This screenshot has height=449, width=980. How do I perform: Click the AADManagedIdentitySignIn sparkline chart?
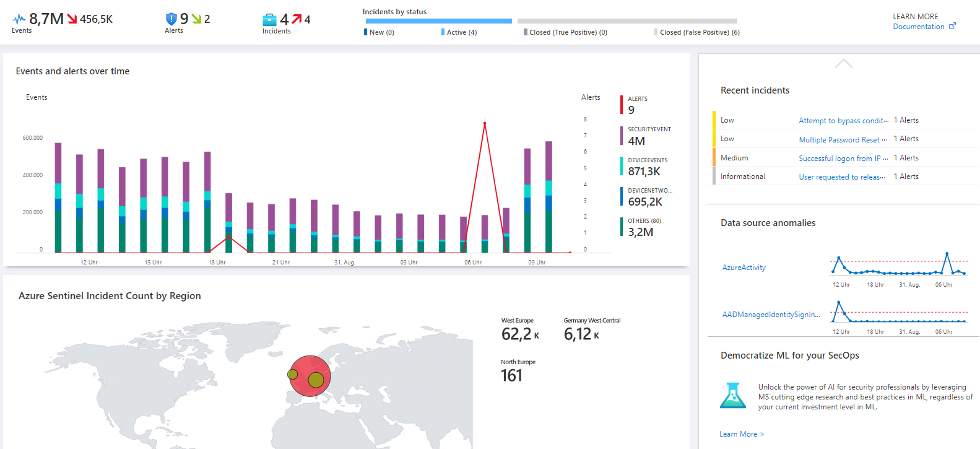click(898, 312)
